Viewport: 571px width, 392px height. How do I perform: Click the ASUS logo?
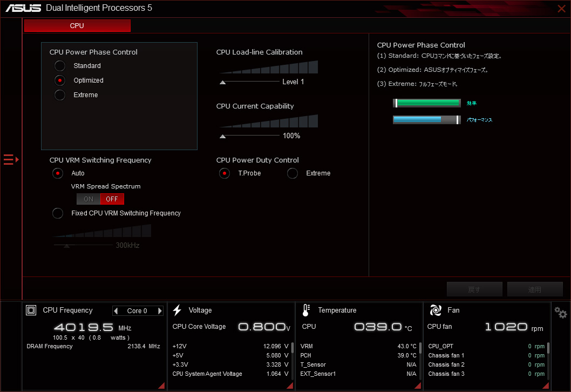pos(23,8)
